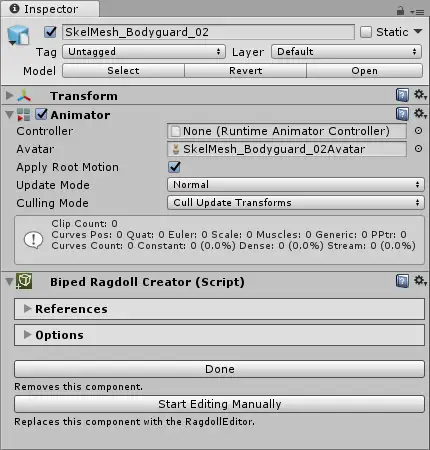Open Transform component help book icon

tap(402, 95)
